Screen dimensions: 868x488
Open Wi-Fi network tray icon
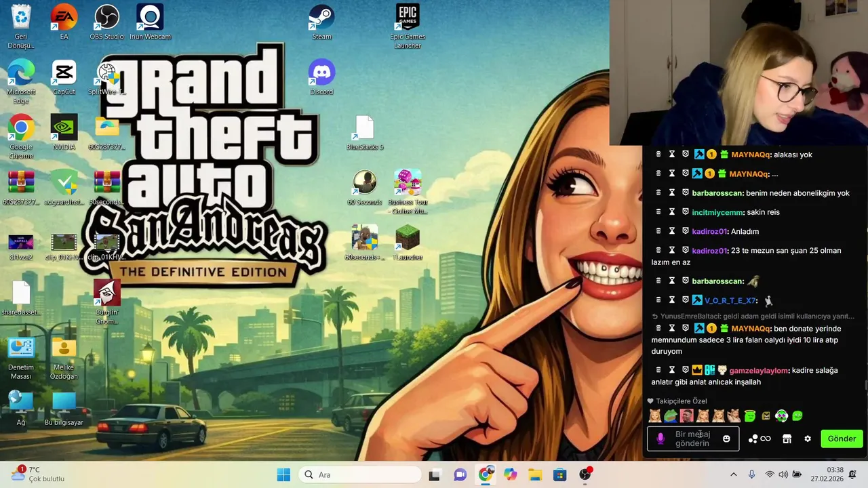click(x=769, y=475)
